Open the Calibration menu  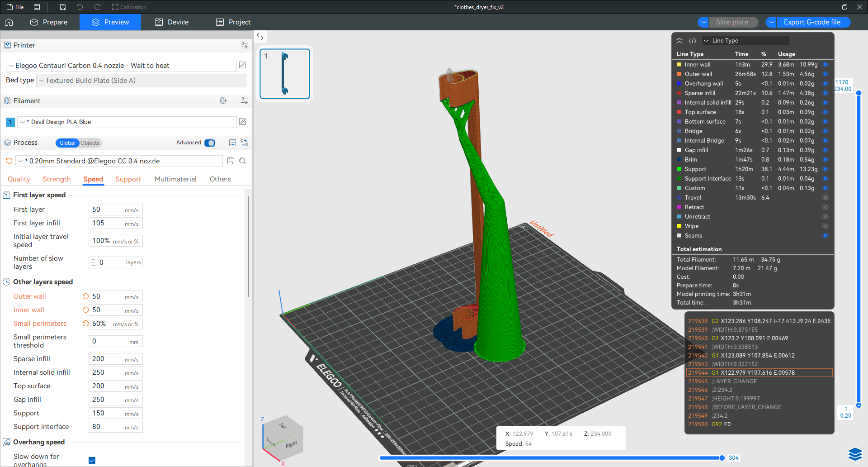click(x=129, y=7)
